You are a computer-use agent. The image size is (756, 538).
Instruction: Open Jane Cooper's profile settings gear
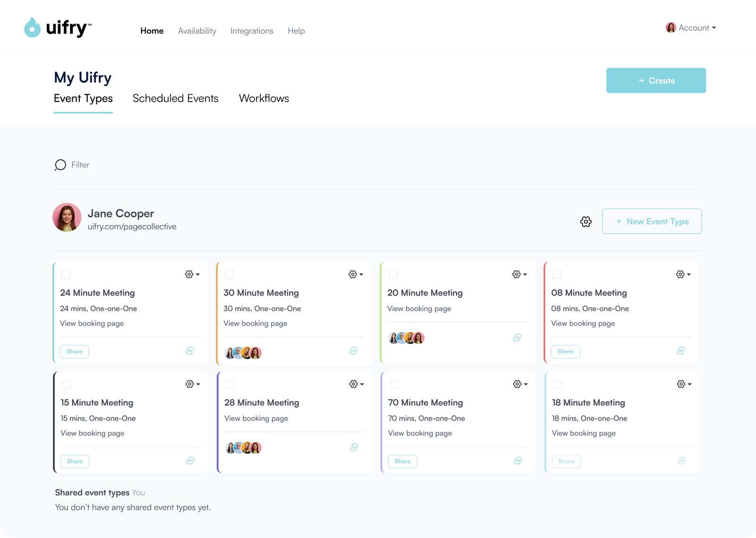coord(586,222)
